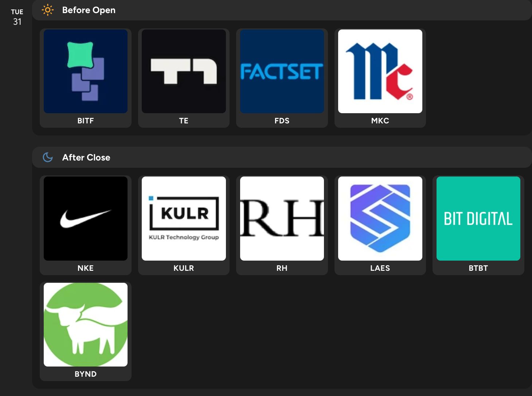
Task: Select the Beyond Meat BYND logo
Action: click(86, 325)
